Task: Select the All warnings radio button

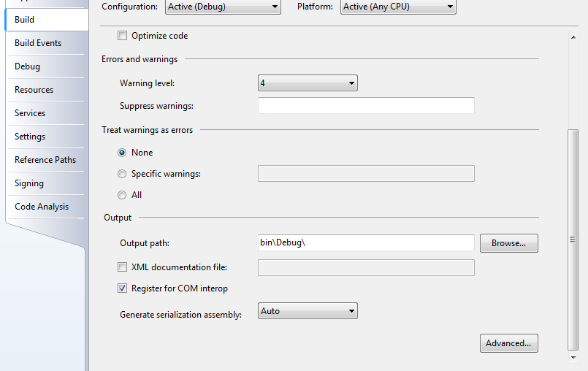Action: (x=122, y=195)
